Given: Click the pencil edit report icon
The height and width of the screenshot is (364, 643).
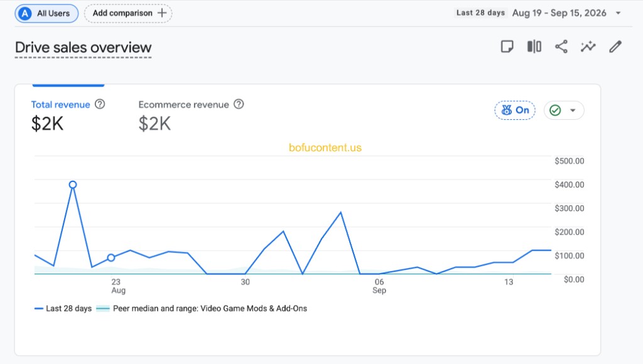Looking at the screenshot, I should coord(615,46).
